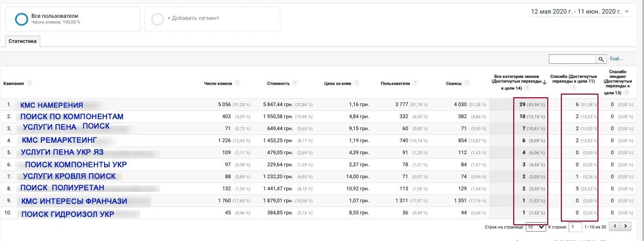This screenshot has height=241, width=644.
Task: Click the help icon beside Сеансы
Action: tap(467, 83)
